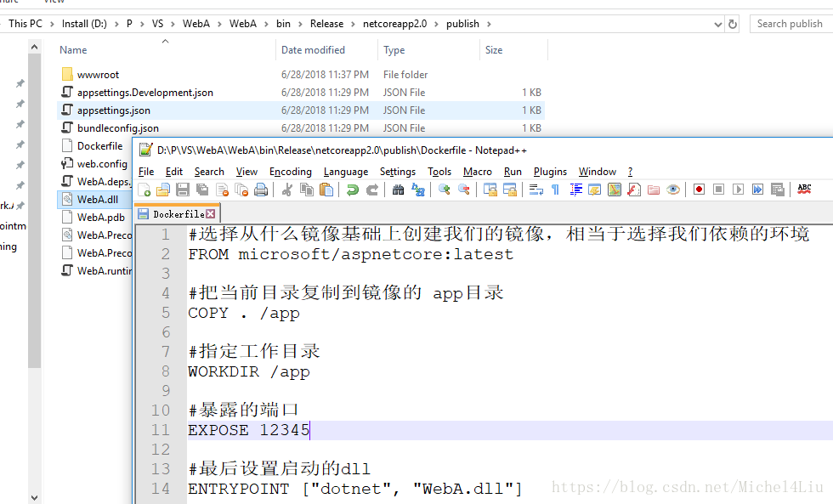The width and height of the screenshot is (833, 504).
Task: Toggle the Function List icon
Action: click(x=634, y=190)
